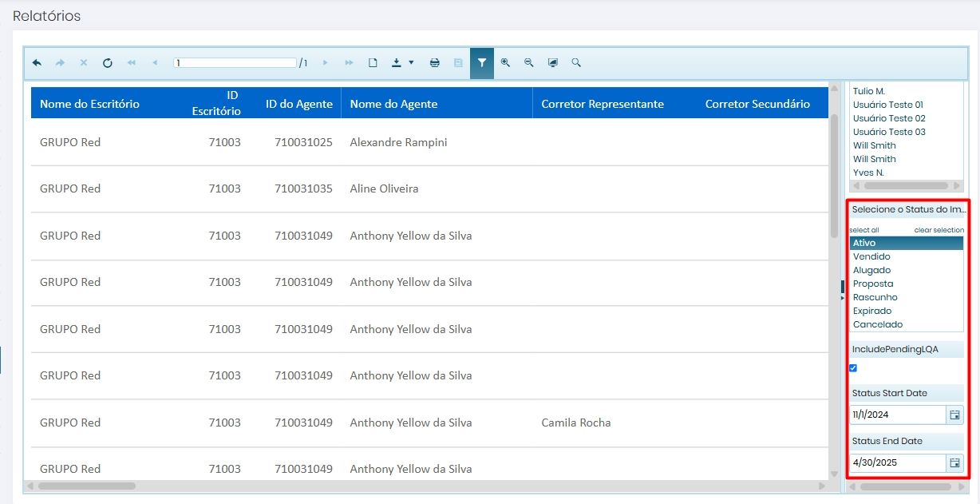Screen dimensions: 980x504
Task: Click the Status Start Date field
Action: (898, 415)
